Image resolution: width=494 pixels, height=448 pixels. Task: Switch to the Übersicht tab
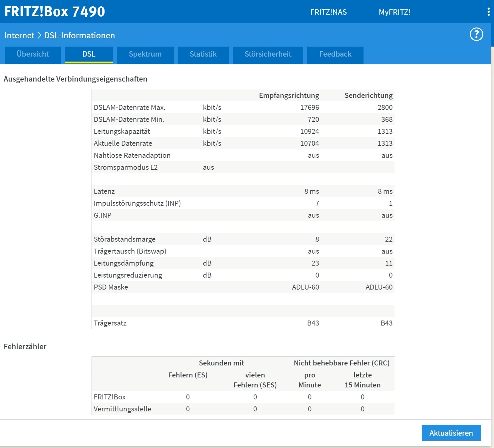pyautogui.click(x=33, y=54)
